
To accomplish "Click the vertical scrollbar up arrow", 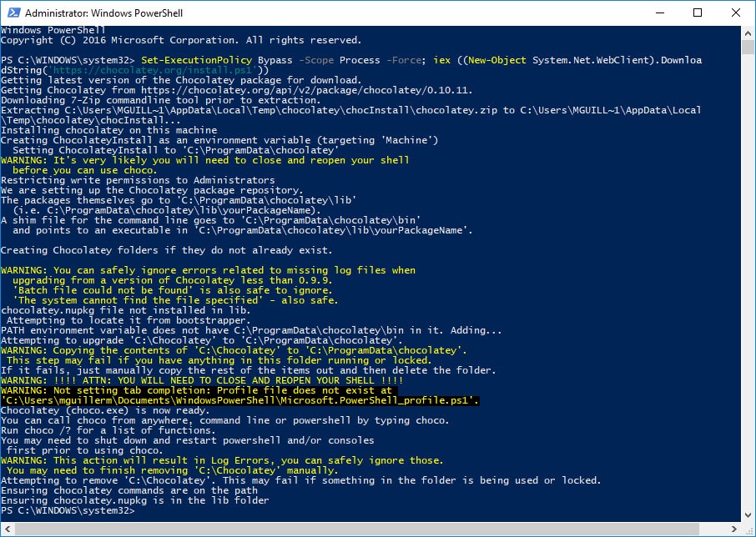I will click(748, 33).
